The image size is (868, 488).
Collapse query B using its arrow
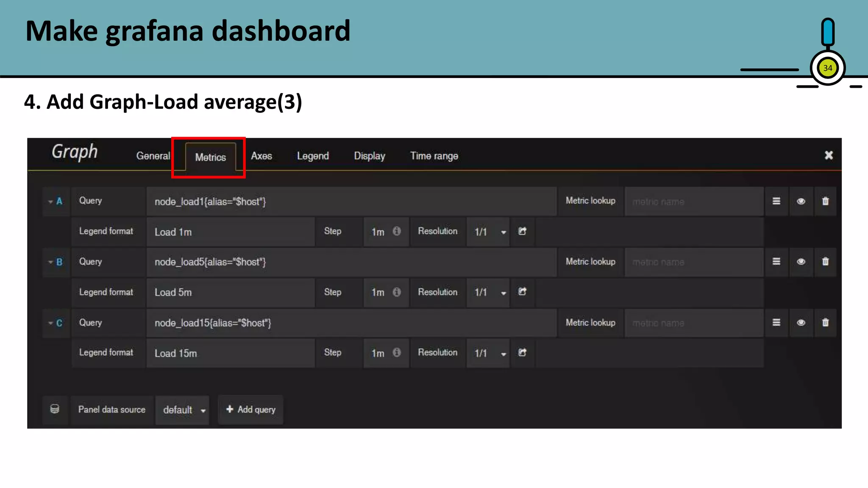click(51, 262)
